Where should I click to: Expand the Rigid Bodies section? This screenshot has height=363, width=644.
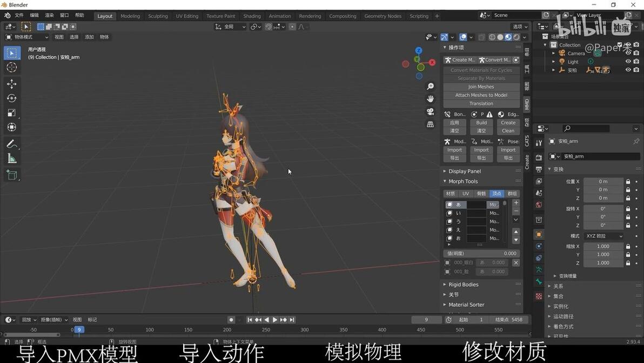tap(464, 285)
